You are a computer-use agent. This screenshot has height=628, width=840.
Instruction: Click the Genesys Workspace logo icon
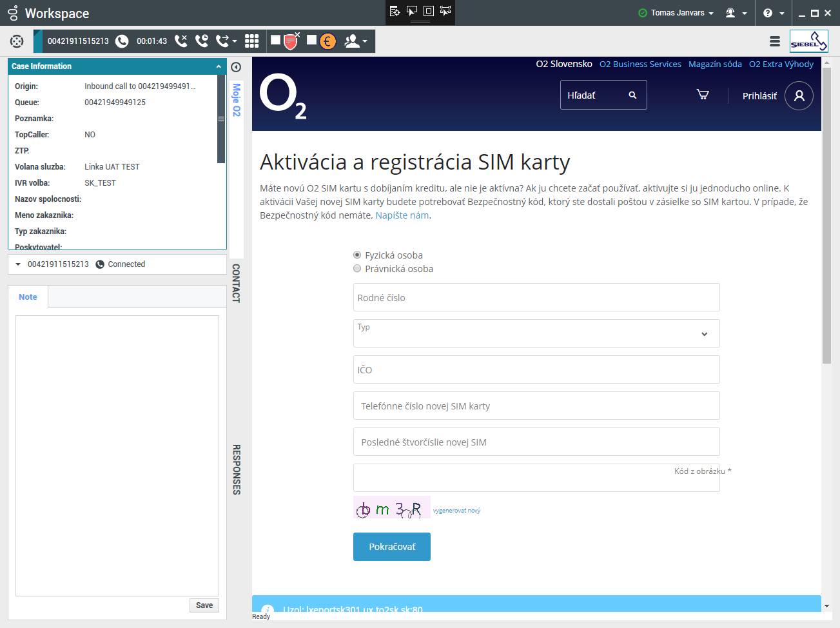pos(13,13)
